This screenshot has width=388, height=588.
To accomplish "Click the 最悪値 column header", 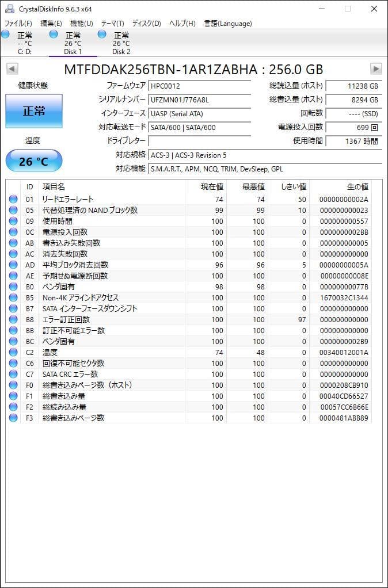I will [248, 187].
